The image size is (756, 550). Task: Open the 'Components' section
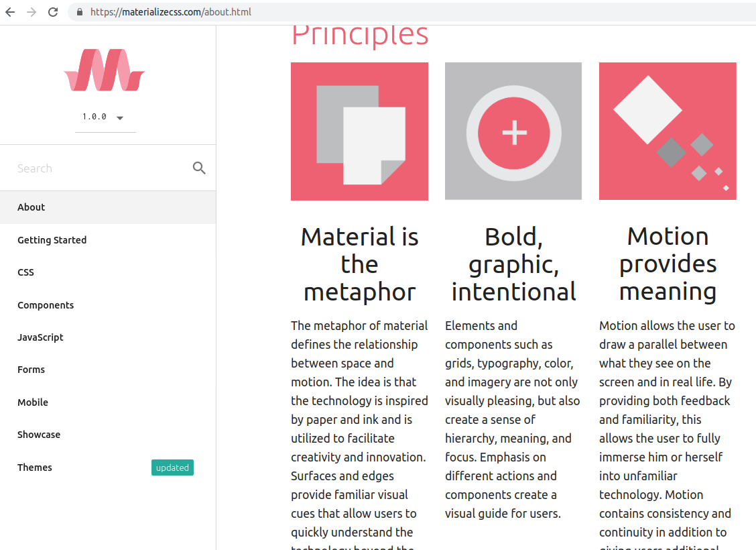click(x=46, y=305)
